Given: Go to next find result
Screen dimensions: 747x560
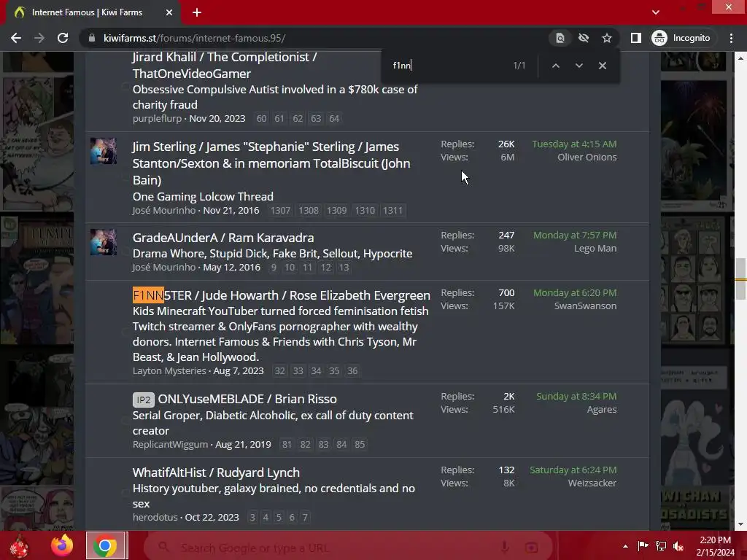Looking at the screenshot, I should pos(578,66).
